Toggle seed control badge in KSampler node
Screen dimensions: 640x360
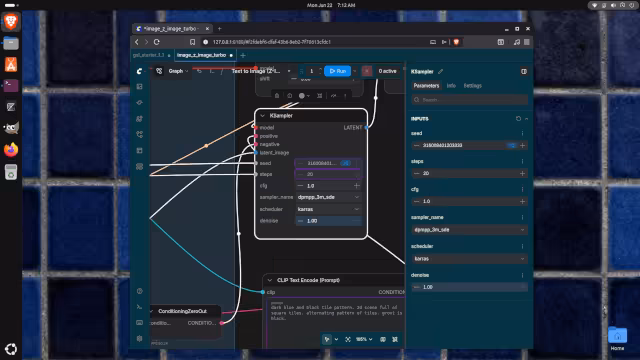coord(346,163)
